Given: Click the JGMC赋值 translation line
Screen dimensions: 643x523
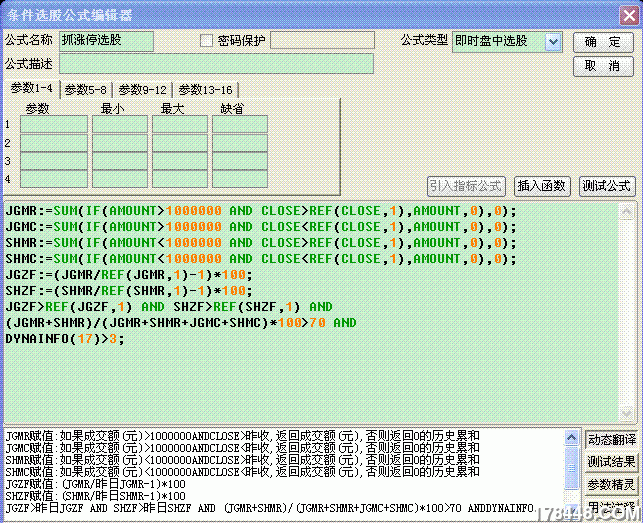Looking at the screenshot, I should pos(242,448).
